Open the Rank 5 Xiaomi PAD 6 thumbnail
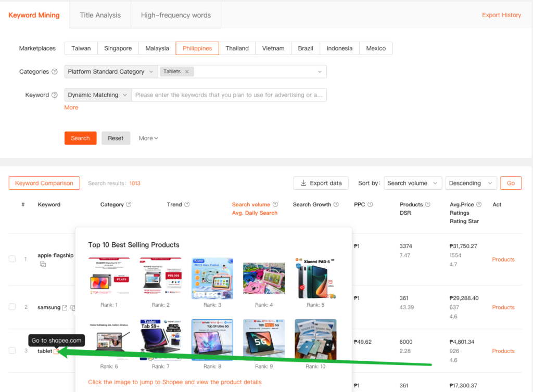This screenshot has height=392, width=533. pos(315,278)
